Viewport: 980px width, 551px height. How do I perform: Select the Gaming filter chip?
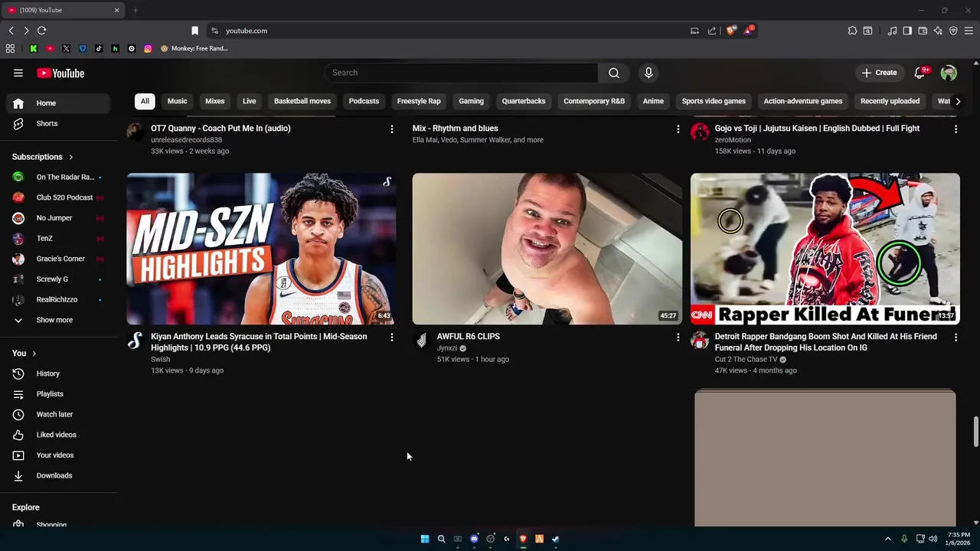[x=471, y=101]
